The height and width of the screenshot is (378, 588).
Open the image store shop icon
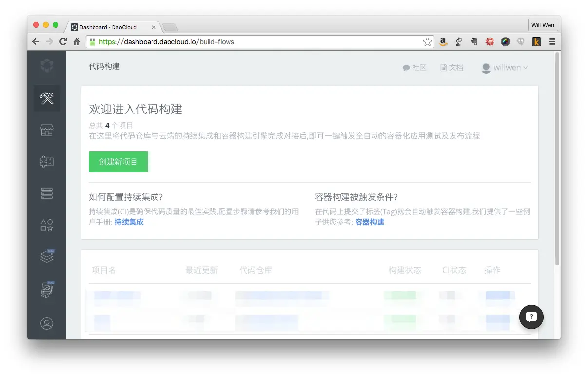click(47, 130)
